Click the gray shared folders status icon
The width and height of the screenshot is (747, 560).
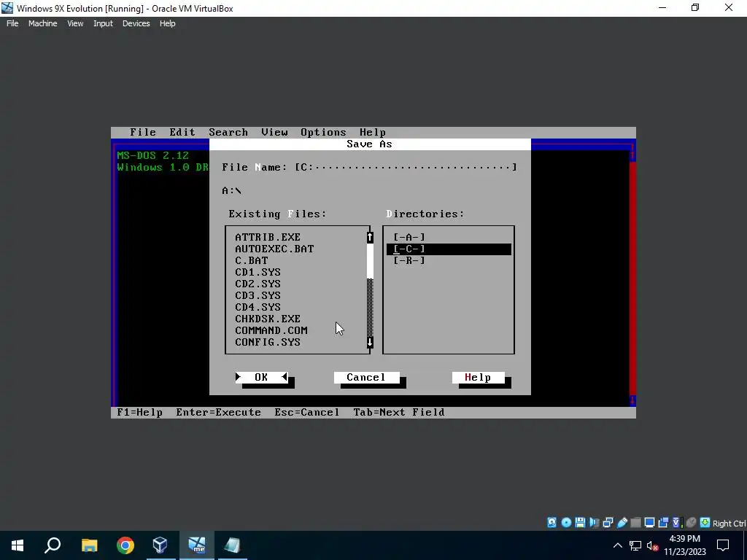[x=635, y=522]
